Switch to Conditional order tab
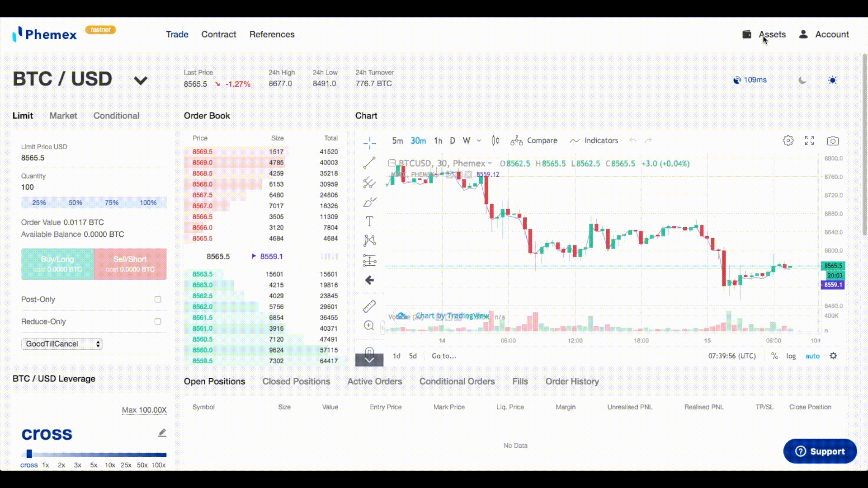Viewport: 868px width, 488px height. (x=116, y=116)
